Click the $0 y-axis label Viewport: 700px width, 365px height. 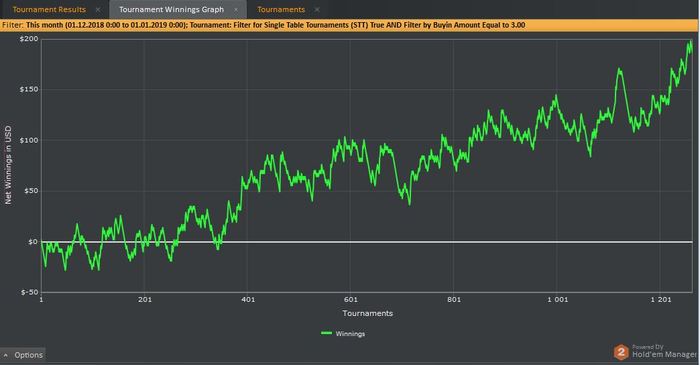[33, 241]
